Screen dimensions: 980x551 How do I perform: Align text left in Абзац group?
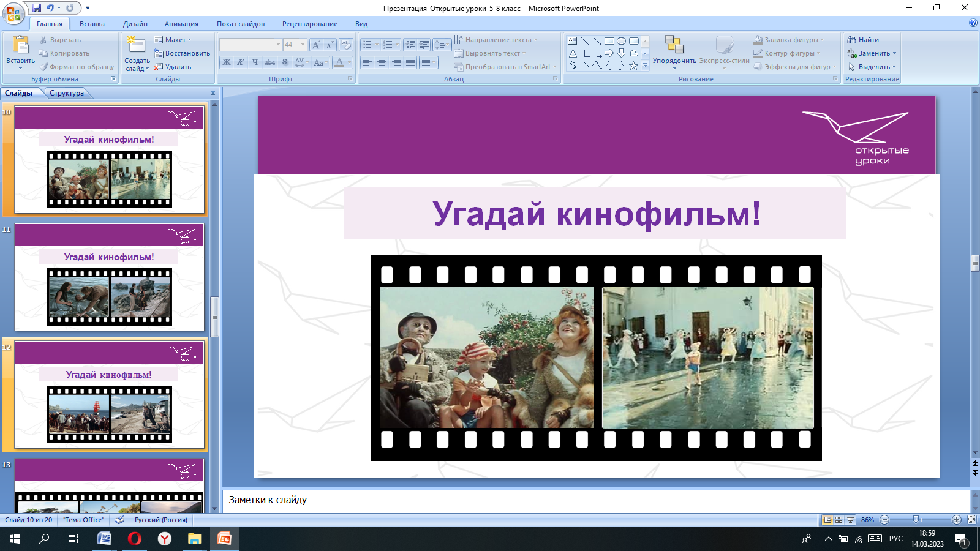(x=367, y=62)
